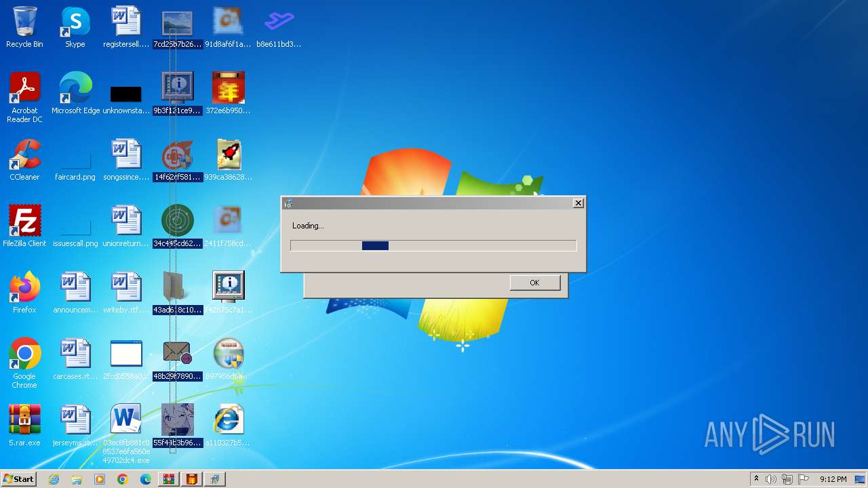Select the 2fcd0558a0 window icon
Viewport: 868px width, 488px height.
(x=126, y=359)
